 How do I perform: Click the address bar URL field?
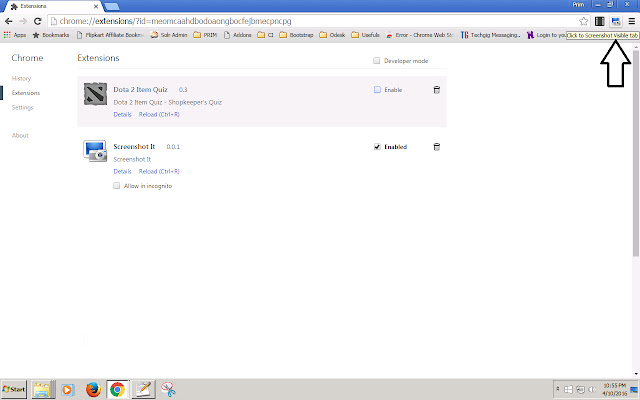[x=314, y=21]
